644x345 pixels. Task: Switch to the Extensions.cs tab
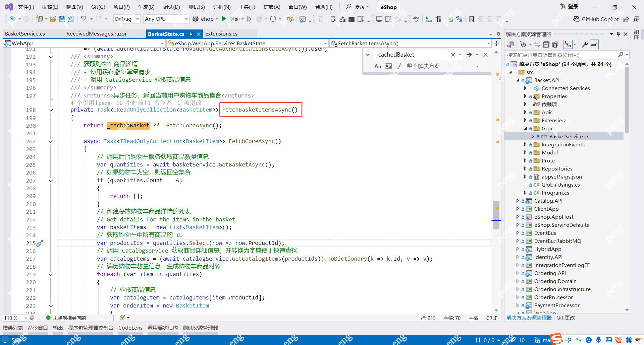221,33
